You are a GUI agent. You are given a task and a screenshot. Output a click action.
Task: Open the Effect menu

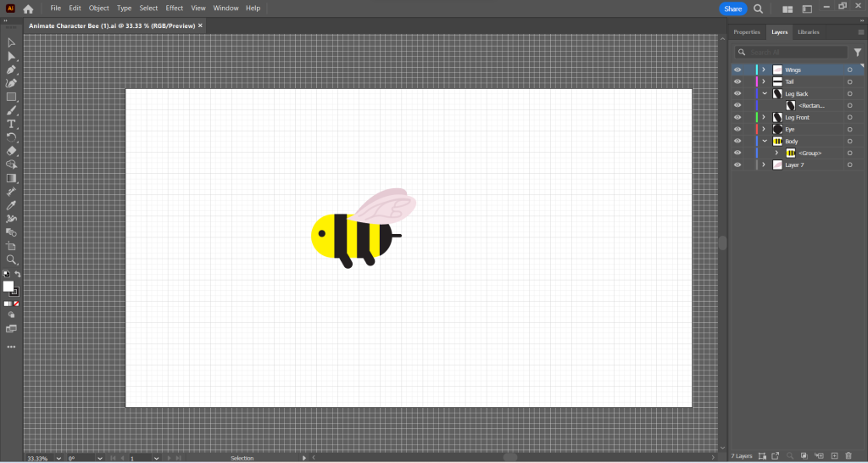175,8
